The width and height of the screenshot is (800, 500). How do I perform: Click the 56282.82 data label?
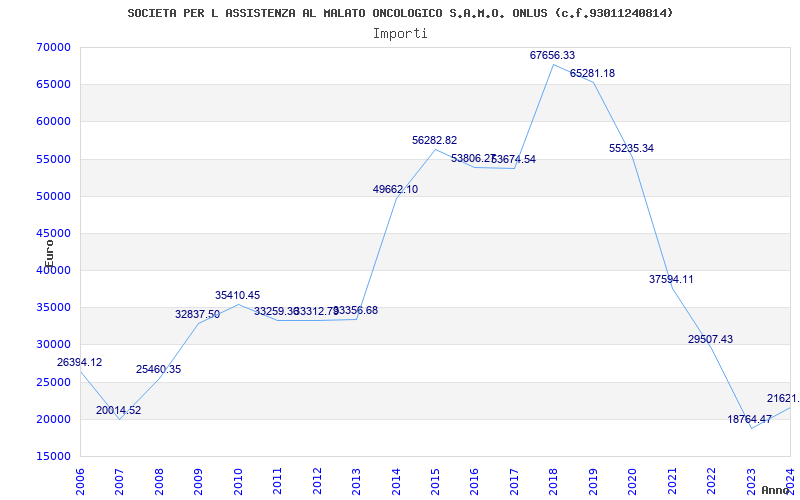434,140
